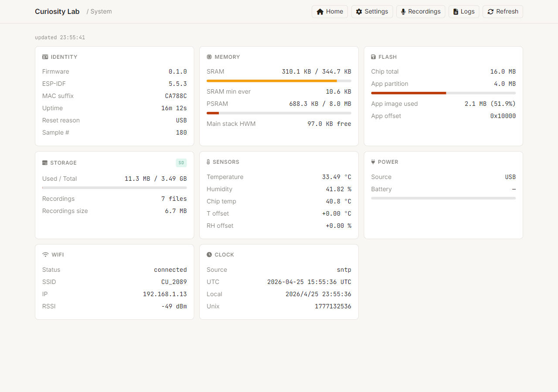Click the thermometer icon beside Sensors

[208, 162]
